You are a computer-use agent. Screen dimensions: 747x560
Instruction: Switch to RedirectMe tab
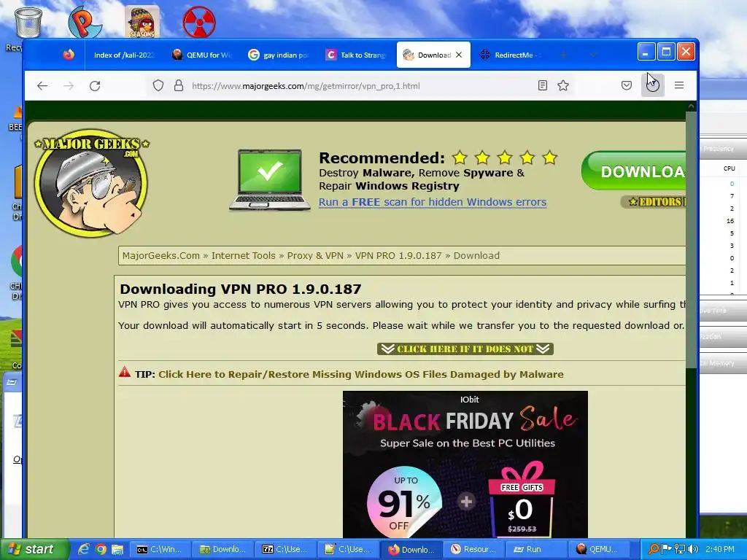[x=510, y=55]
